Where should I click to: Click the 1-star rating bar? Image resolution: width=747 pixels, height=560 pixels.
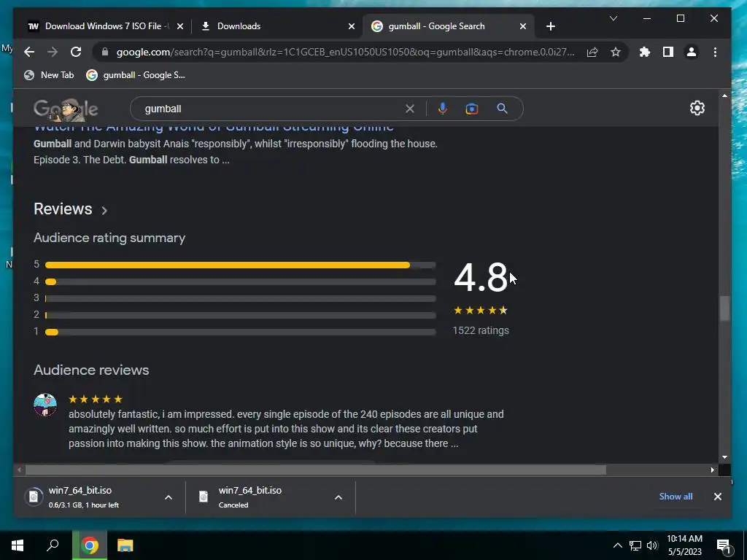click(240, 332)
